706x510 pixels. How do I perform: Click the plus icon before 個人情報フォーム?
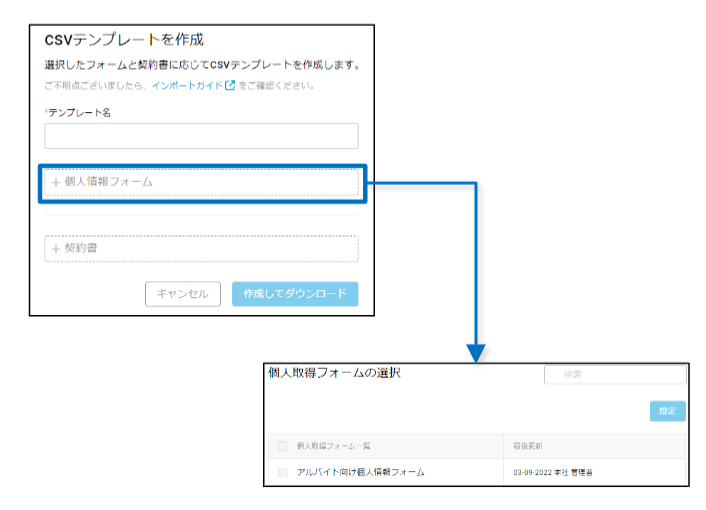[56, 183]
